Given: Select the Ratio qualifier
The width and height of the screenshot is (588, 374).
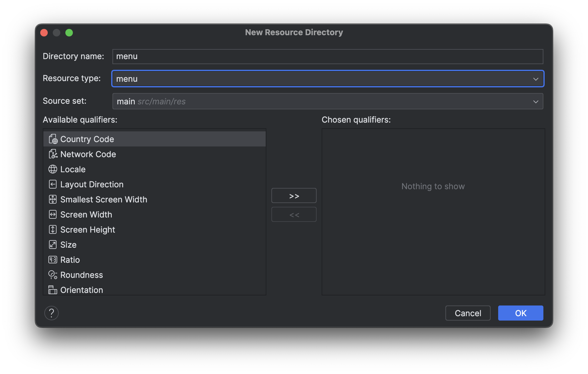Looking at the screenshot, I should point(155,260).
